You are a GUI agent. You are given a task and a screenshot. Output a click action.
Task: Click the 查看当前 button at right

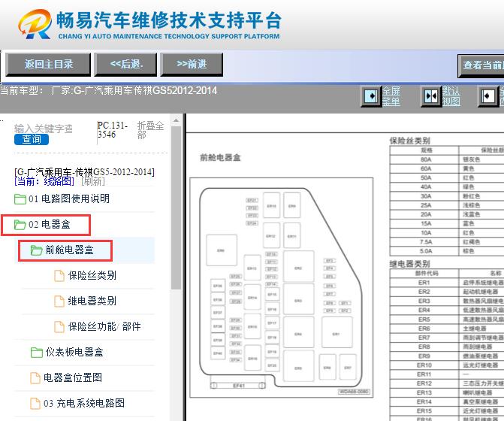pos(481,65)
